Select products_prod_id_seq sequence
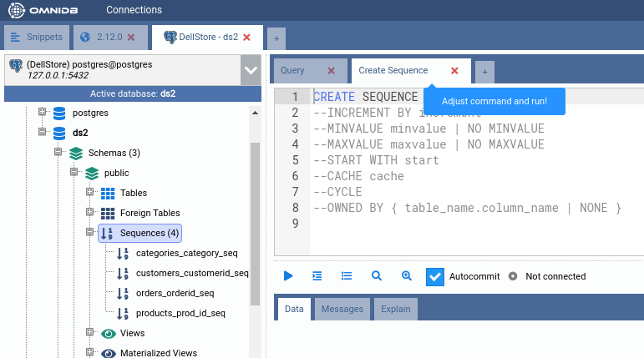644x358 pixels. tap(180, 313)
